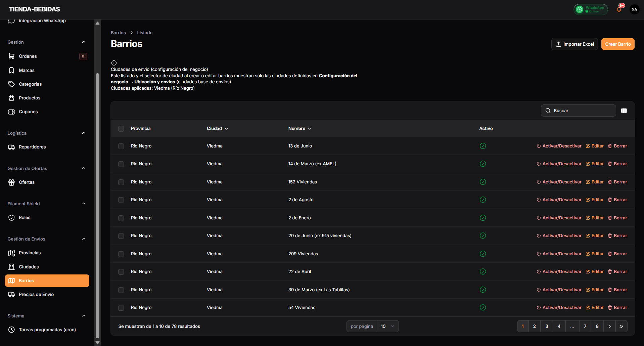
Task: Check the select-all checkbox in table header
Action: tap(121, 129)
